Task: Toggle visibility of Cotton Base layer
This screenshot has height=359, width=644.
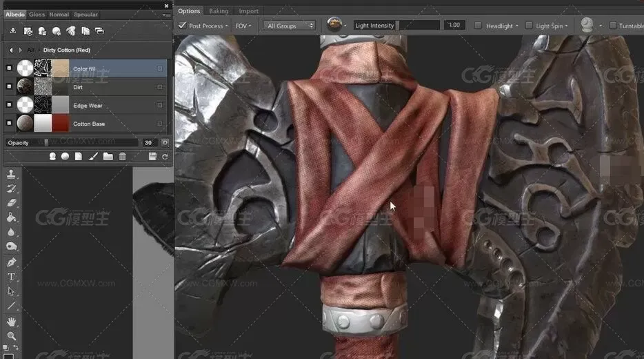Action: click(9, 123)
